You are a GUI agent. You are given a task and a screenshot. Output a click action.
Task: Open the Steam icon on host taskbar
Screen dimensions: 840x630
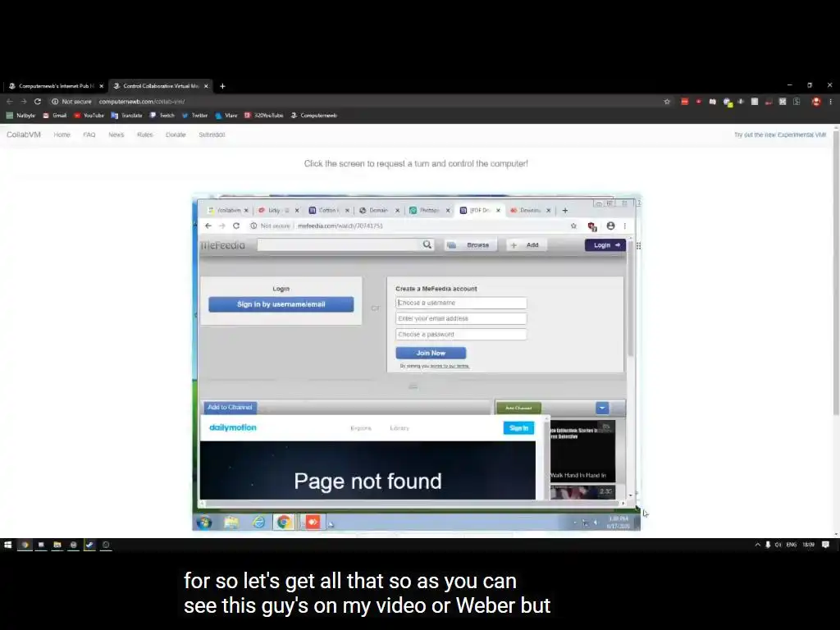tap(89, 545)
